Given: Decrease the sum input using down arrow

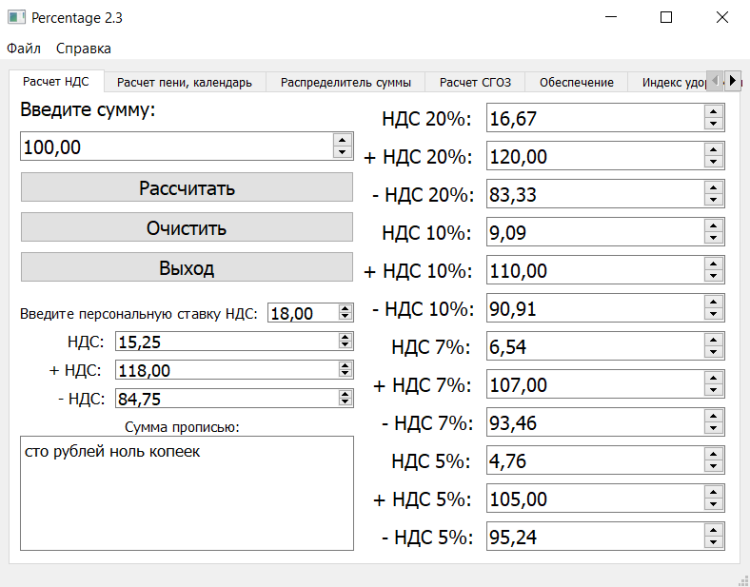Looking at the screenshot, I should click(343, 153).
